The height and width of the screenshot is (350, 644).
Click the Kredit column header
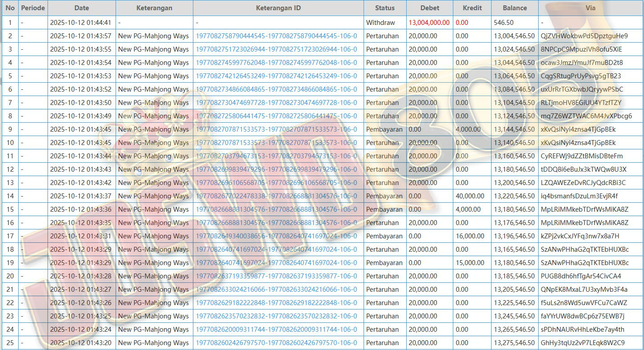pyautogui.click(x=472, y=8)
